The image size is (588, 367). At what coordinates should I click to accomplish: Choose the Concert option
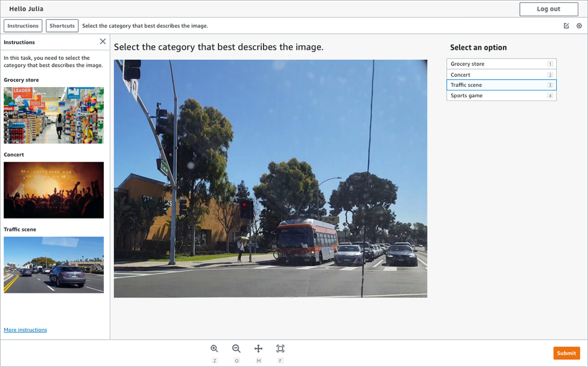pos(501,75)
